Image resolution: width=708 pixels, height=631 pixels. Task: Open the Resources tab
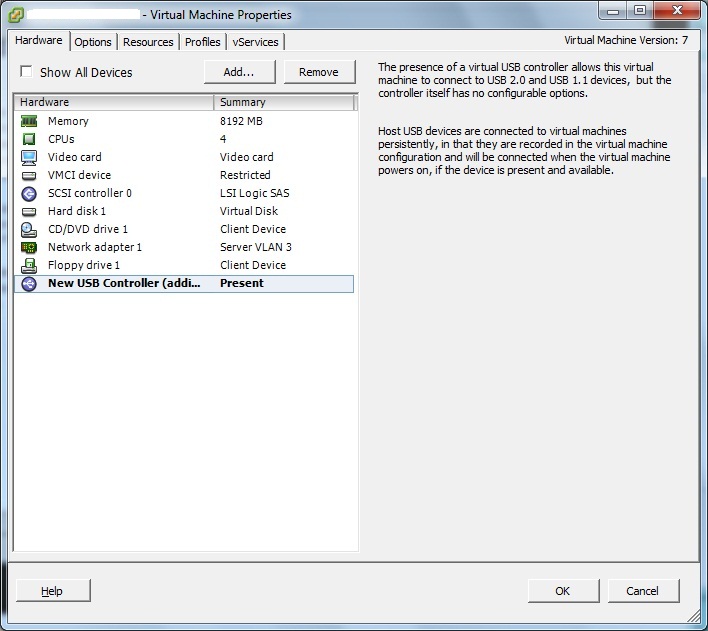[148, 42]
